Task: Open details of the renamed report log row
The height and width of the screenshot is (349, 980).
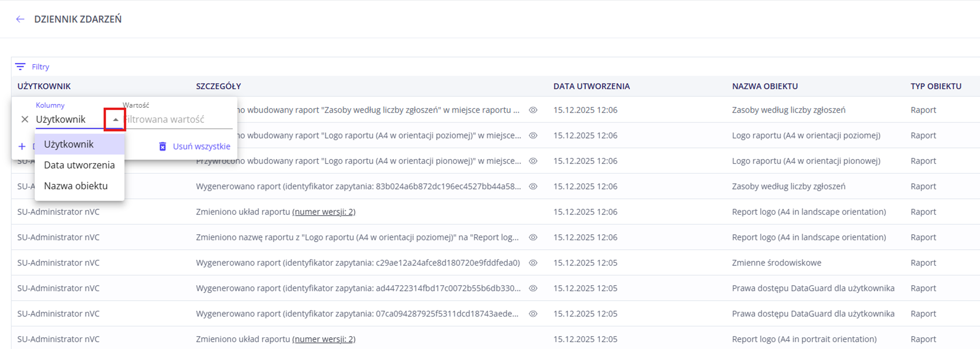Action: 533,237
